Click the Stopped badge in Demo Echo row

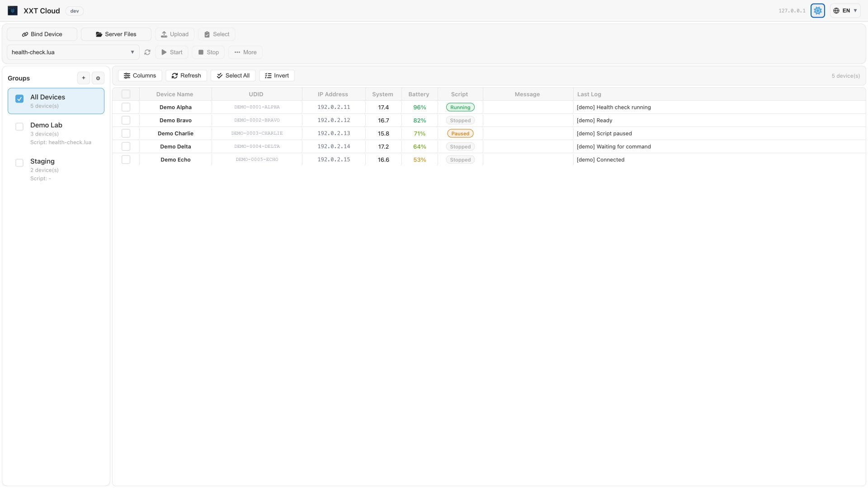coord(460,160)
